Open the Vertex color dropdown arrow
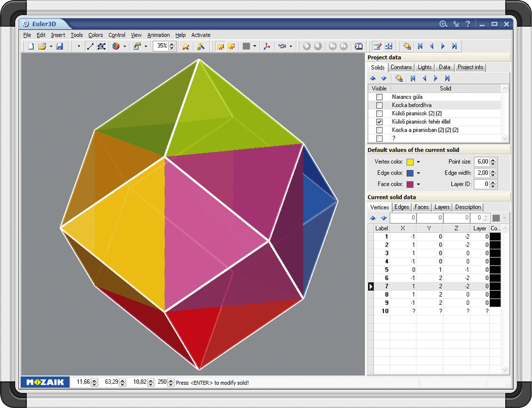The width and height of the screenshot is (532, 408). pos(419,162)
